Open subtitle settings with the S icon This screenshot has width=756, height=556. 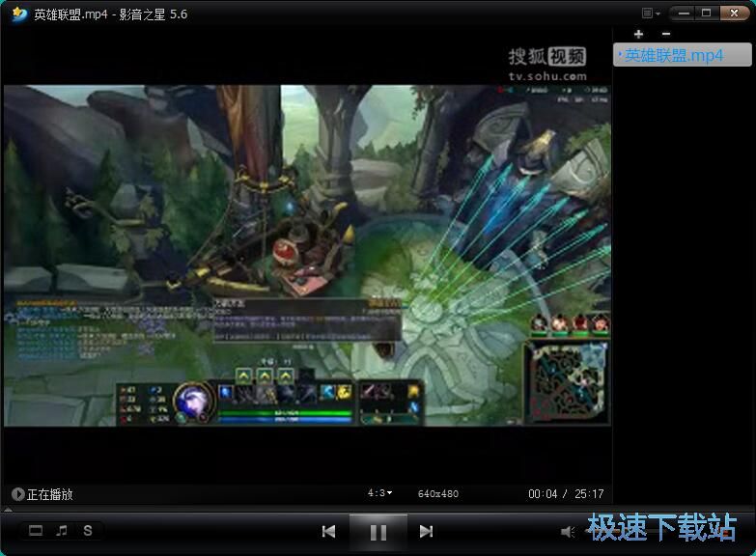[x=88, y=531]
